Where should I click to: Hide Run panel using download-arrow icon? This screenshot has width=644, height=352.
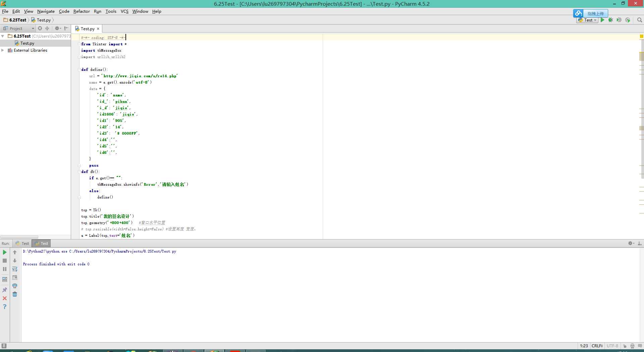point(640,243)
